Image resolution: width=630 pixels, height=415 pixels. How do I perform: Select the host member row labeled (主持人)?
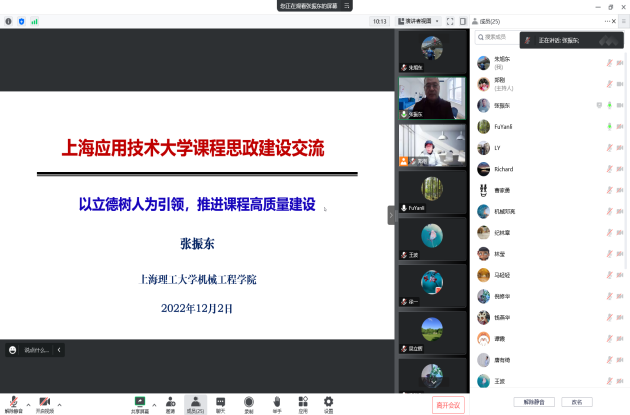tap(548, 84)
